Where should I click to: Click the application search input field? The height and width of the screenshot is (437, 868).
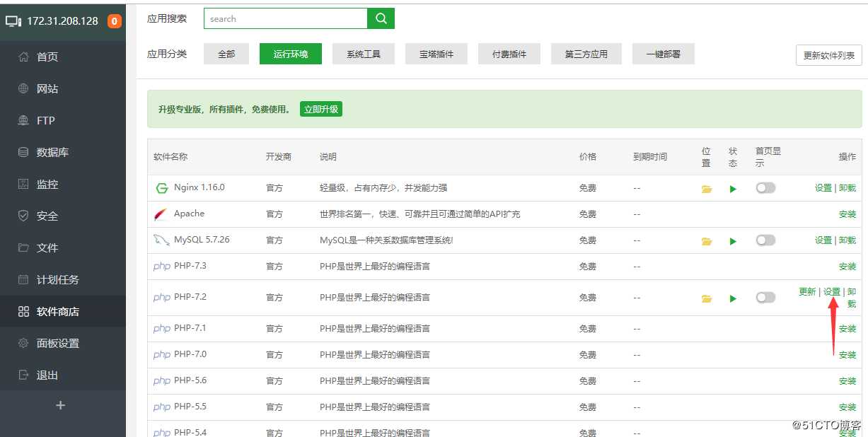pos(286,19)
